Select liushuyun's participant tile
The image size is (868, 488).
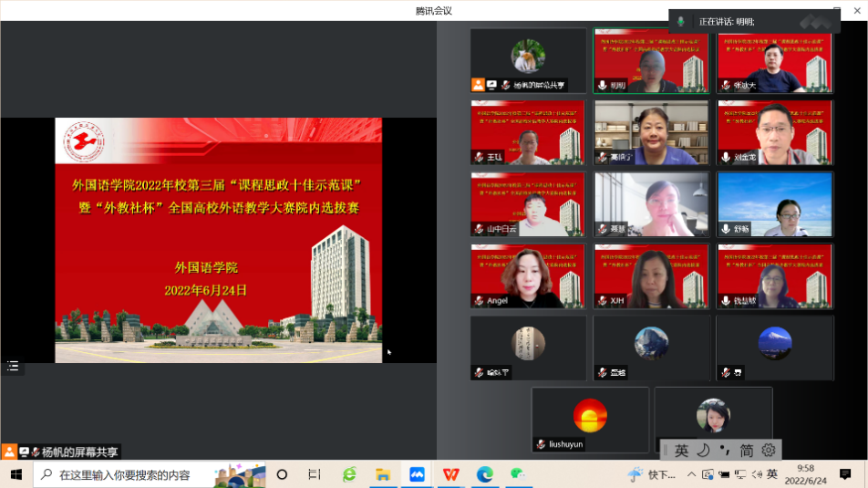[590, 420]
